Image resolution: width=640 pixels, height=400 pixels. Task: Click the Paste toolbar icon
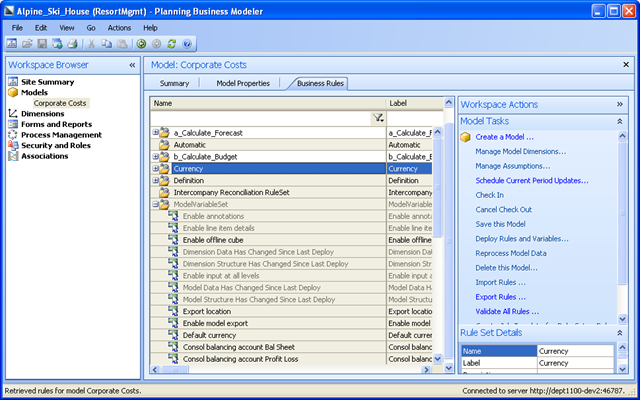pyautogui.click(x=122, y=44)
